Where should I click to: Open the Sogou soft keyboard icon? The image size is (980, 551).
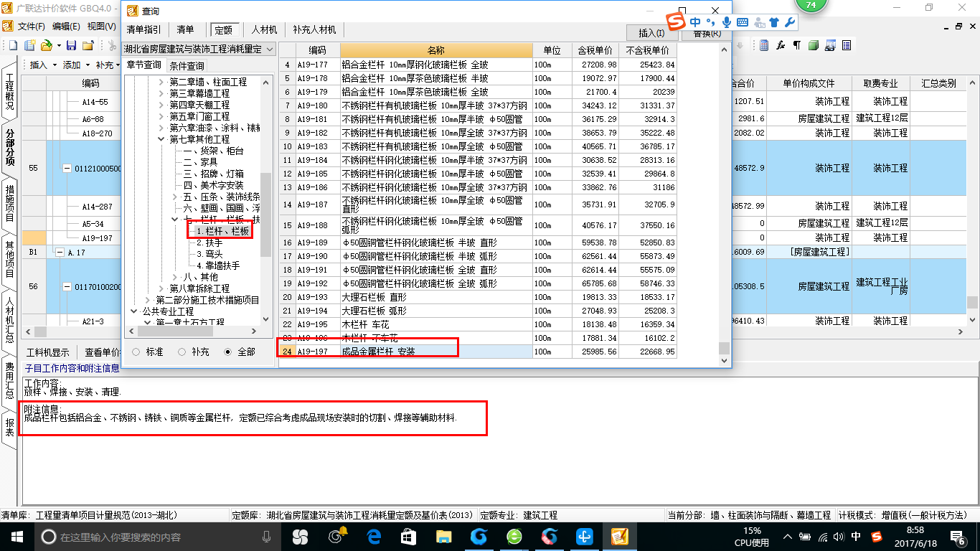coord(743,22)
